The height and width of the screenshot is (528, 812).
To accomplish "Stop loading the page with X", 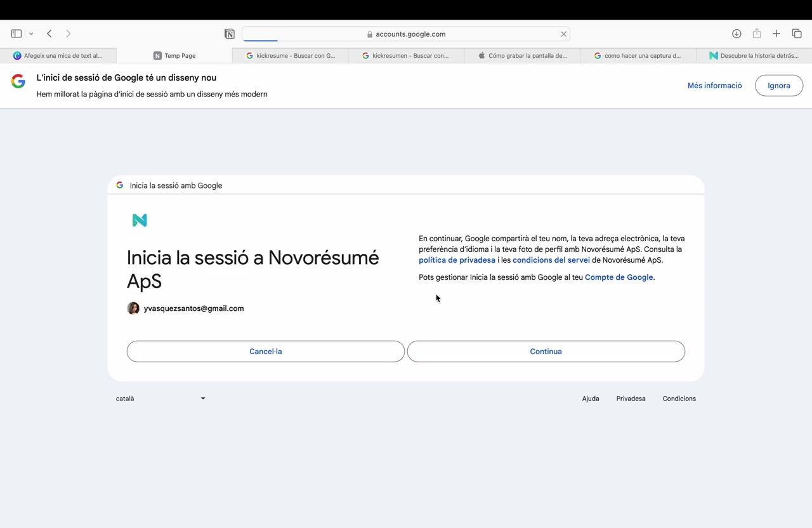I will click(x=563, y=34).
